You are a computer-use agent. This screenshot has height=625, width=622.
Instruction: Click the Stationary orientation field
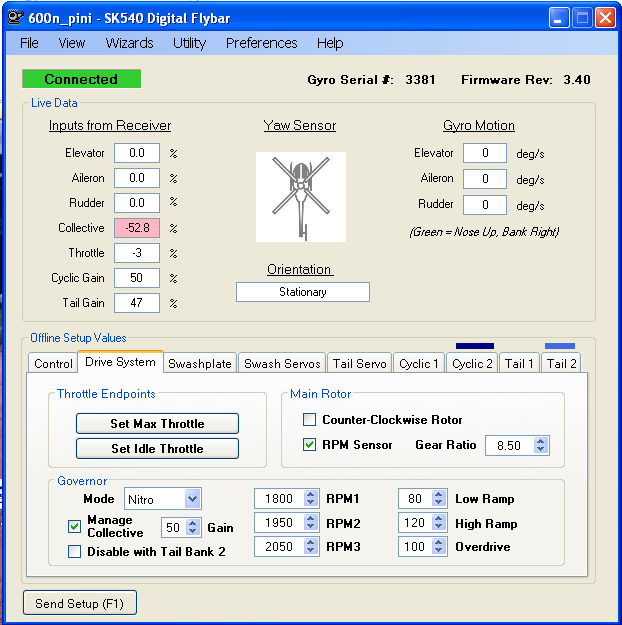303,292
